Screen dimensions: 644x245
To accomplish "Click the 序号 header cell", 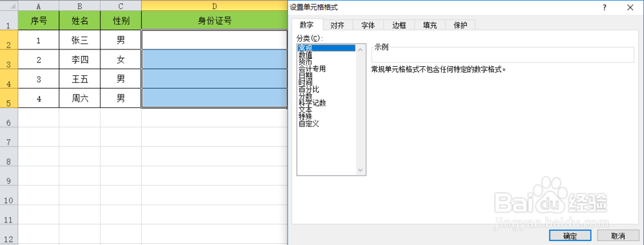I will (39, 21).
